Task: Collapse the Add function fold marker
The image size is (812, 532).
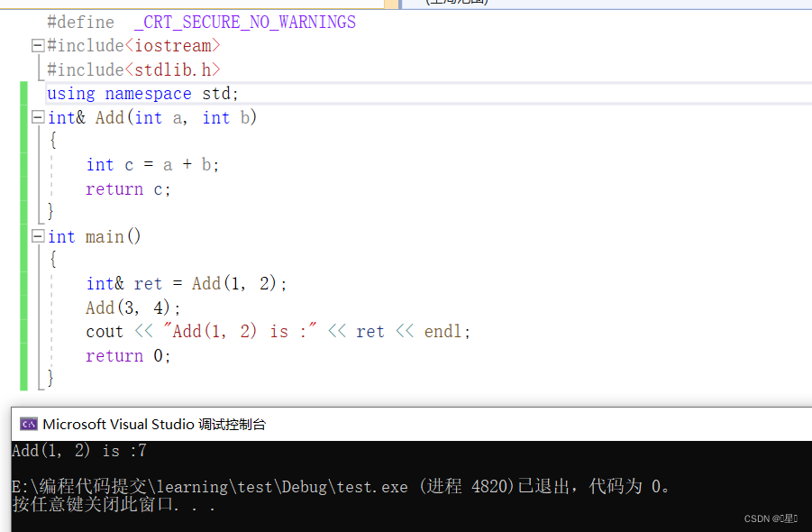Action: pos(38,117)
